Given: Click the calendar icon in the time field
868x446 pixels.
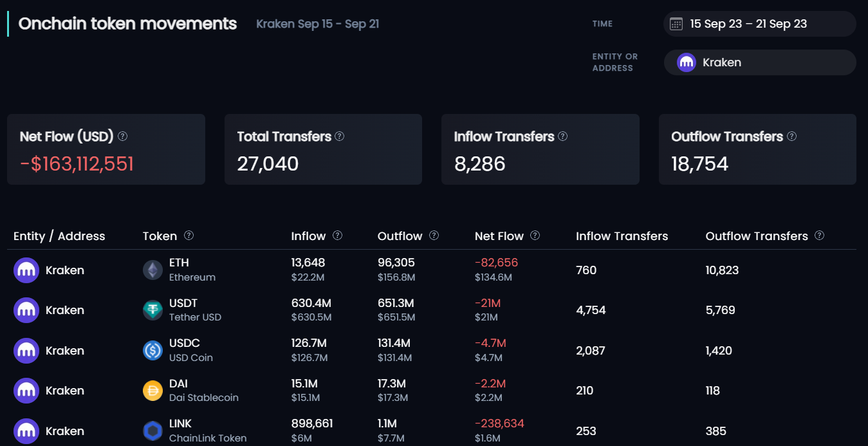Looking at the screenshot, I should (676, 24).
